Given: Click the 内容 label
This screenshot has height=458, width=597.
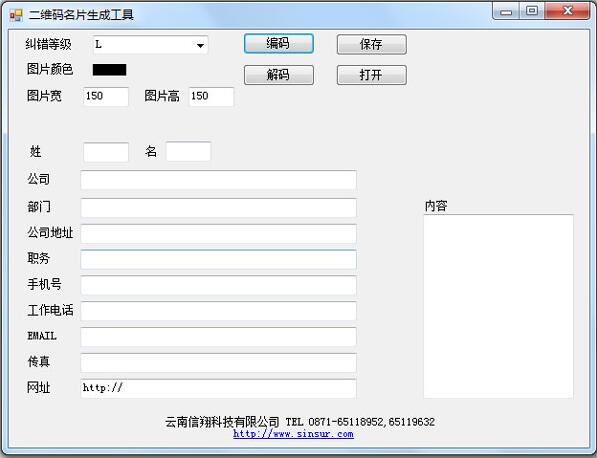Looking at the screenshot, I should click(x=436, y=206).
